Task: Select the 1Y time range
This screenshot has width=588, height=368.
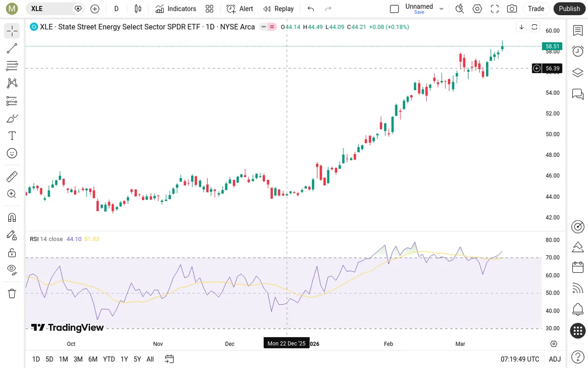Action: [124, 359]
